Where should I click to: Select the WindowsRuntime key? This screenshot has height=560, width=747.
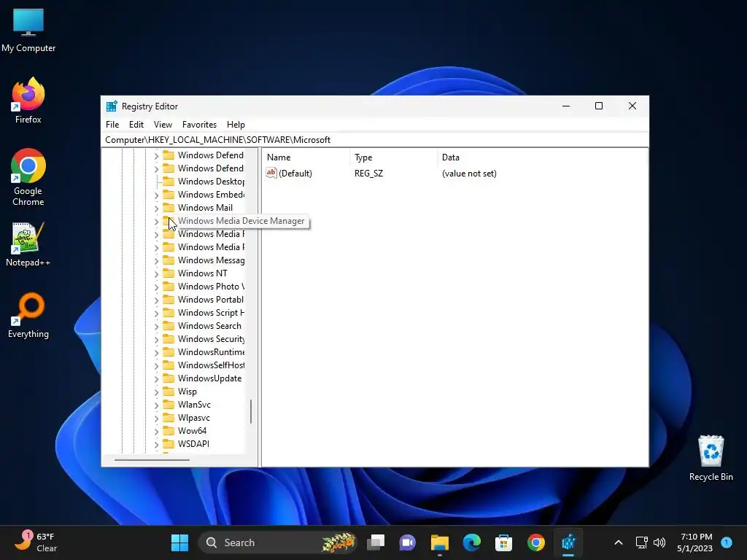211,352
